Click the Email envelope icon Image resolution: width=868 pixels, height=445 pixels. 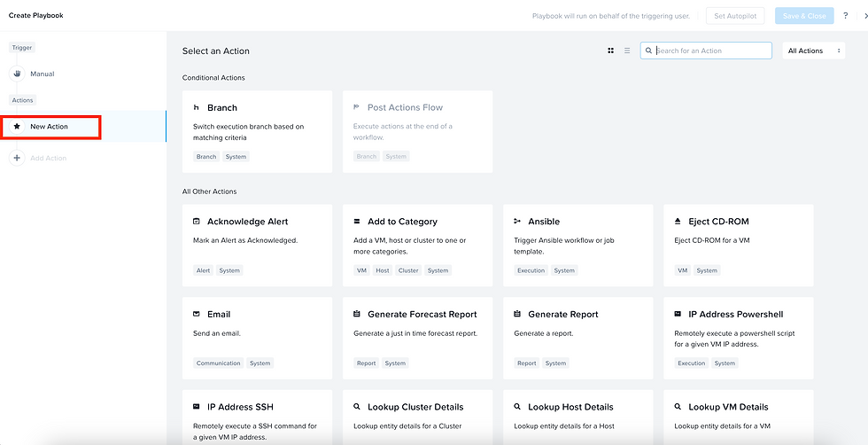tap(196, 314)
